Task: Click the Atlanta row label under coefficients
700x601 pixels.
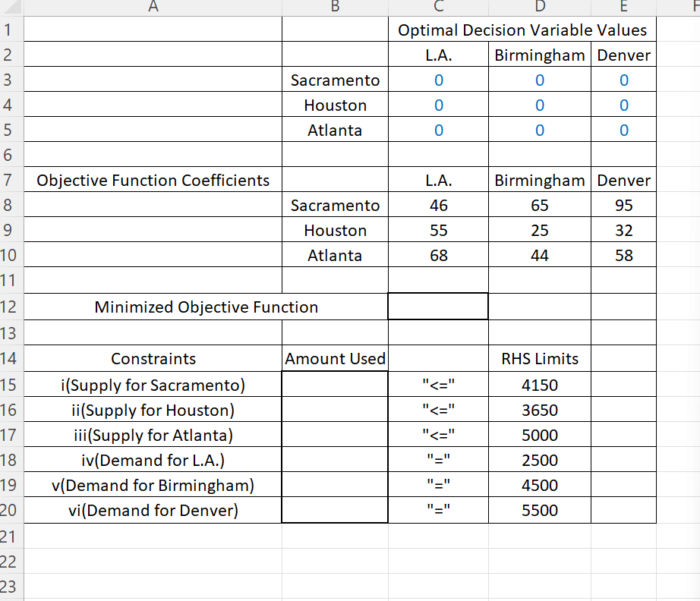Action: coord(334,255)
